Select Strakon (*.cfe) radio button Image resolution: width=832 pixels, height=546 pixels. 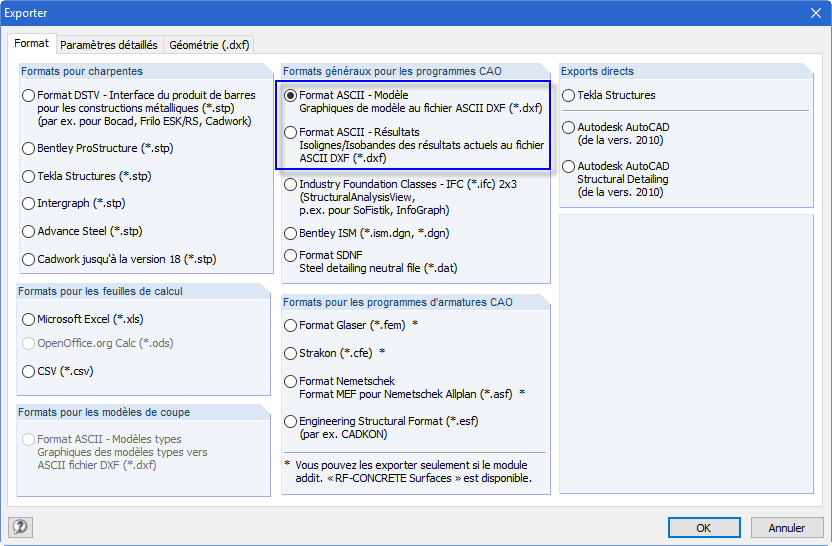click(290, 353)
